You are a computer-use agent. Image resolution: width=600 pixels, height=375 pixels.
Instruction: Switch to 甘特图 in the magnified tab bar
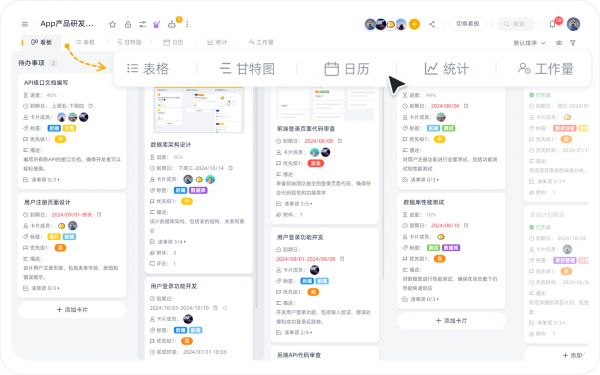pyautogui.click(x=247, y=69)
